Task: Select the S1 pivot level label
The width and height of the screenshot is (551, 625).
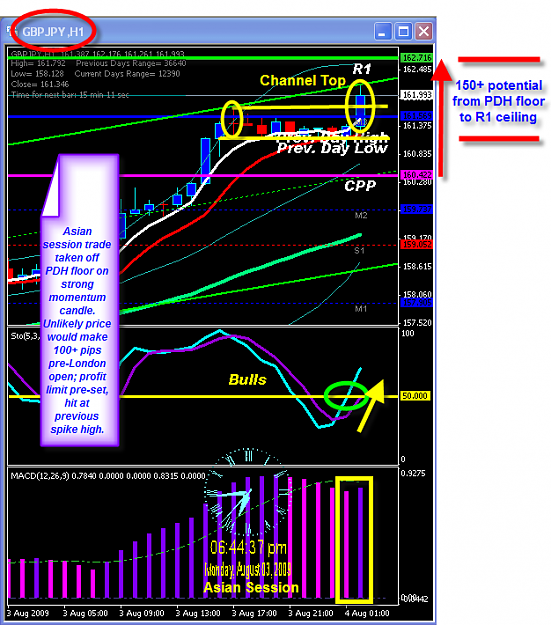Action: (x=359, y=251)
